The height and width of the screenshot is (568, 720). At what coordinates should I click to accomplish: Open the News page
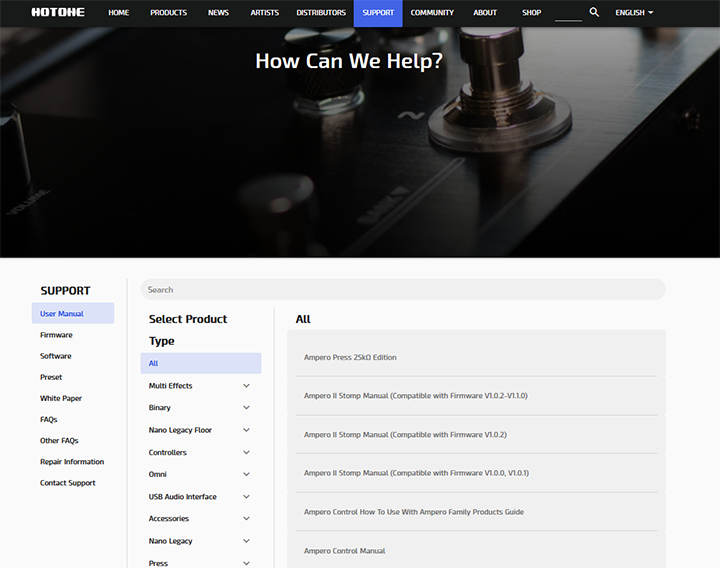(218, 13)
